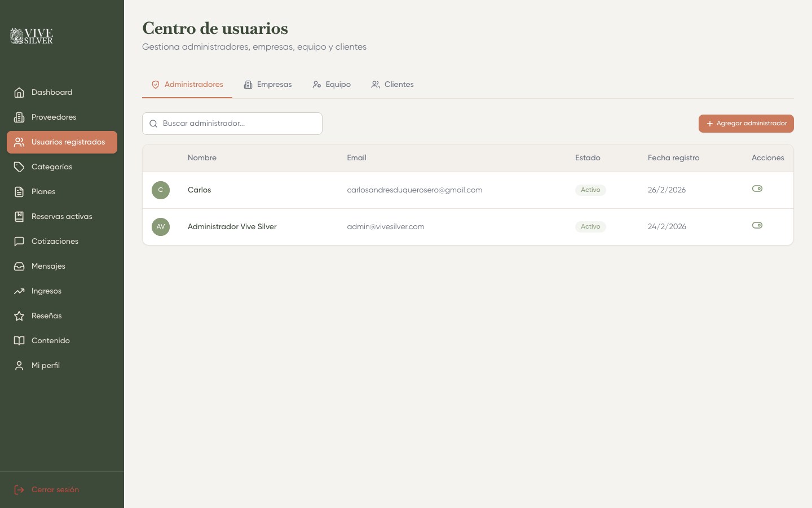Open Contenido via the book icon

pyautogui.click(x=19, y=340)
